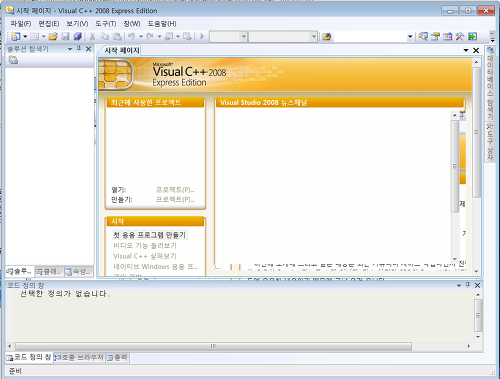Open the Find combo box dropdown arrow
Screen dimensions: 500x379
pyautogui.click(x=410, y=37)
